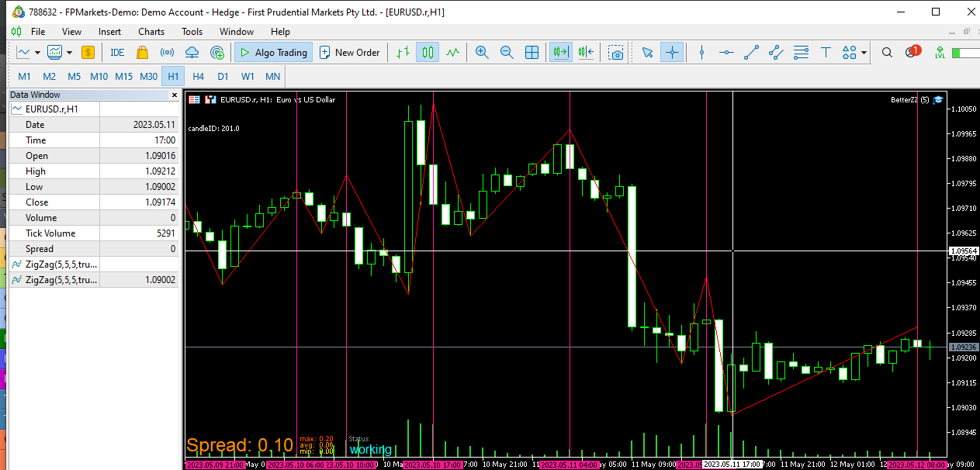Image resolution: width=980 pixels, height=470 pixels.
Task: Switch to M30 timeframe
Action: coord(148,76)
